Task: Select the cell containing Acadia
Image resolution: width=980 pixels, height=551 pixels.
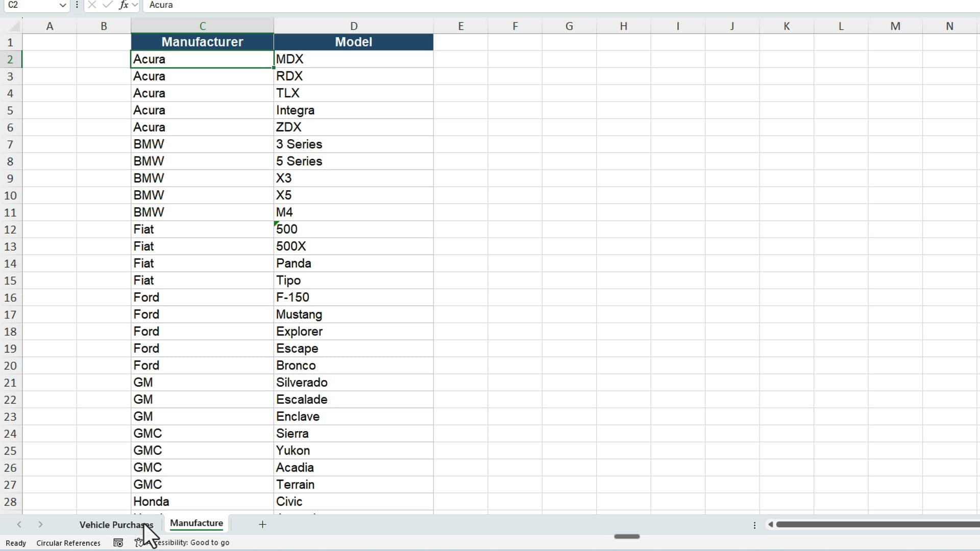Action: tap(354, 467)
